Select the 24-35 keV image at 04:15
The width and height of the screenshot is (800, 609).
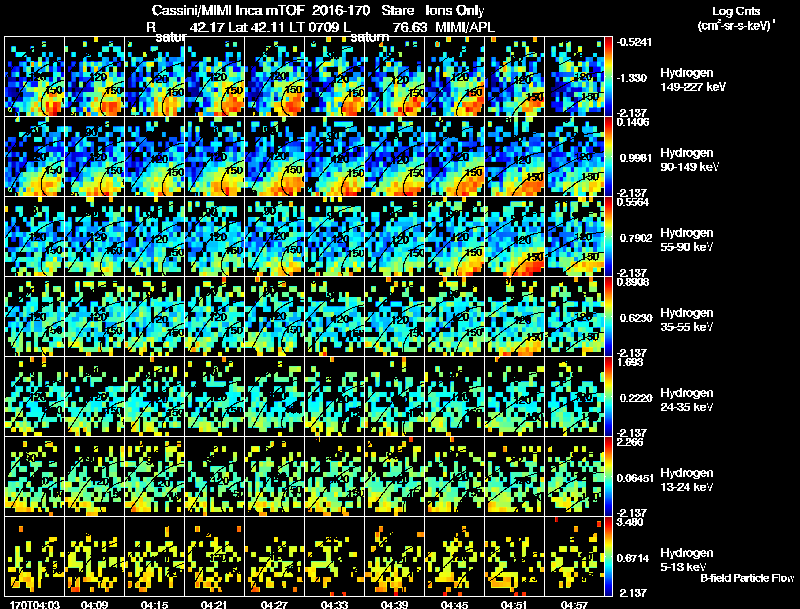tap(155, 396)
